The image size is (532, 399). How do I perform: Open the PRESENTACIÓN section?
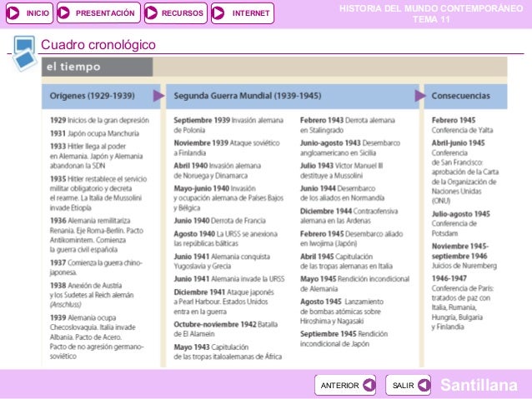98,13
